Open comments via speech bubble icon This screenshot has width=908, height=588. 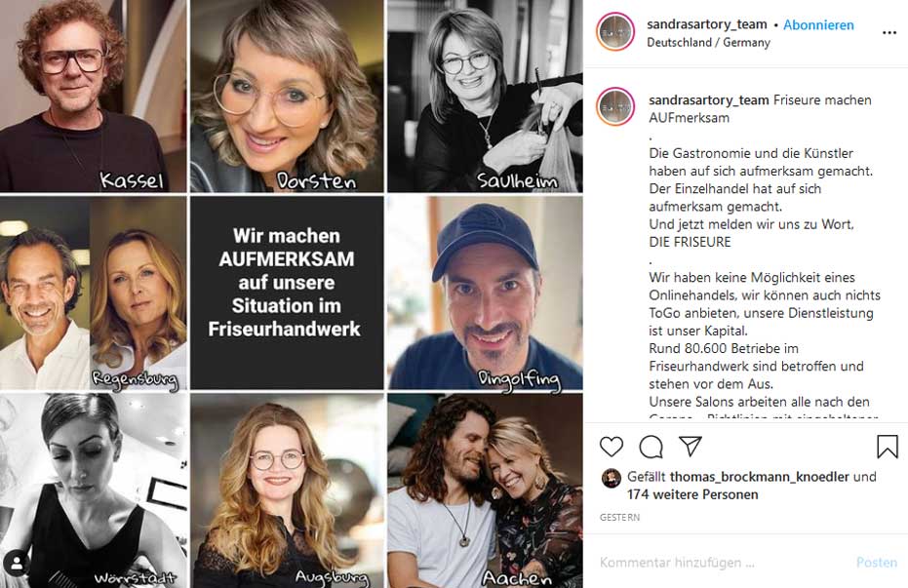[x=651, y=447]
